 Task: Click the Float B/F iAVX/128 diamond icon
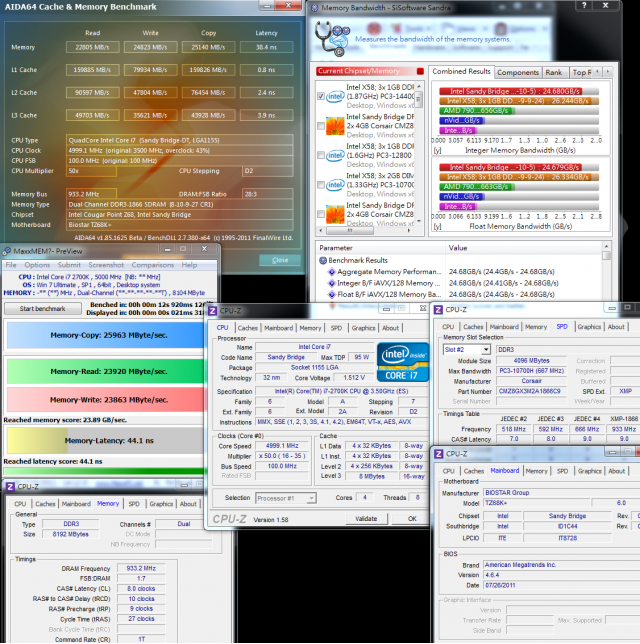332,294
